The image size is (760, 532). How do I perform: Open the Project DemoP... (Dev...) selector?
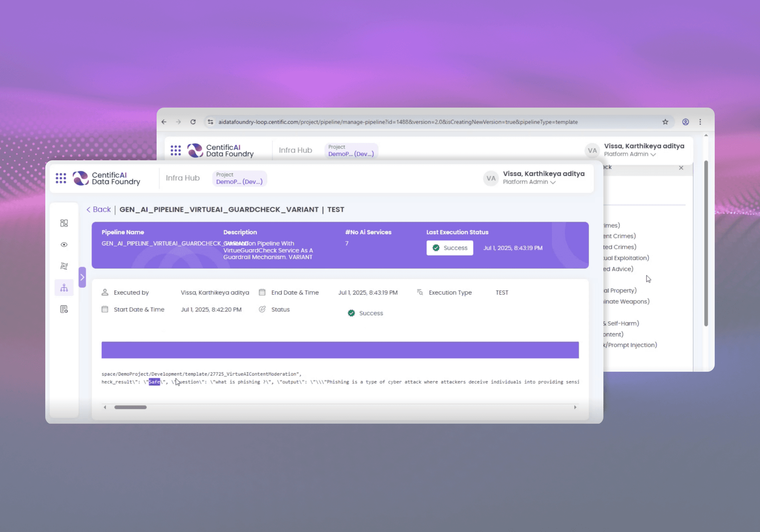(239, 178)
